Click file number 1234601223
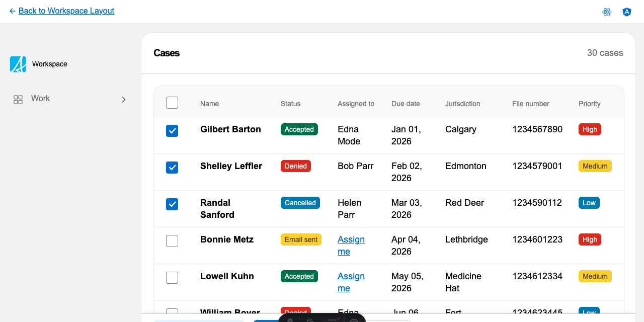 tap(537, 239)
